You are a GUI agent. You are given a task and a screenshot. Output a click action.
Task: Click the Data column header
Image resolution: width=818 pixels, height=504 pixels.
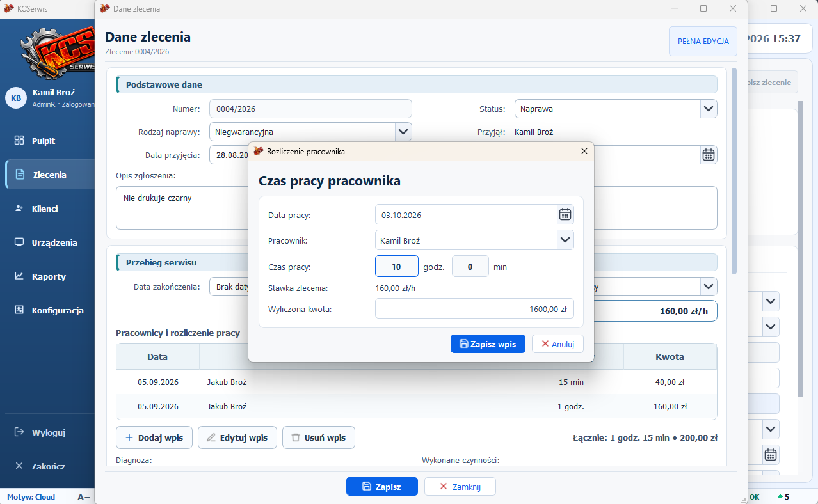pyautogui.click(x=157, y=357)
